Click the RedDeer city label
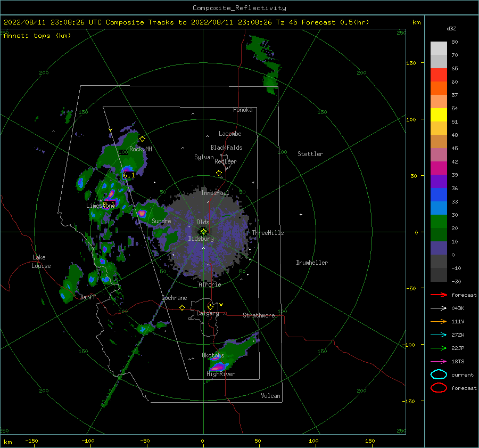 226,161
